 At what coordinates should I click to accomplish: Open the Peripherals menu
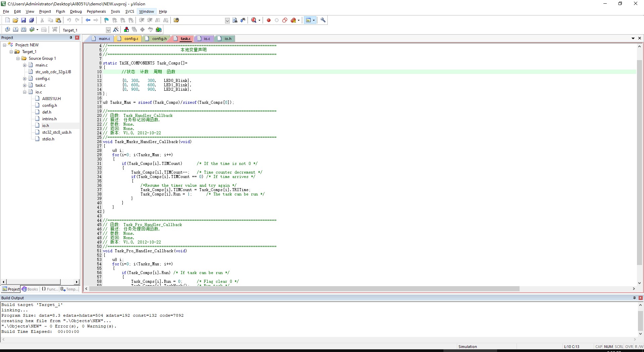(x=96, y=11)
